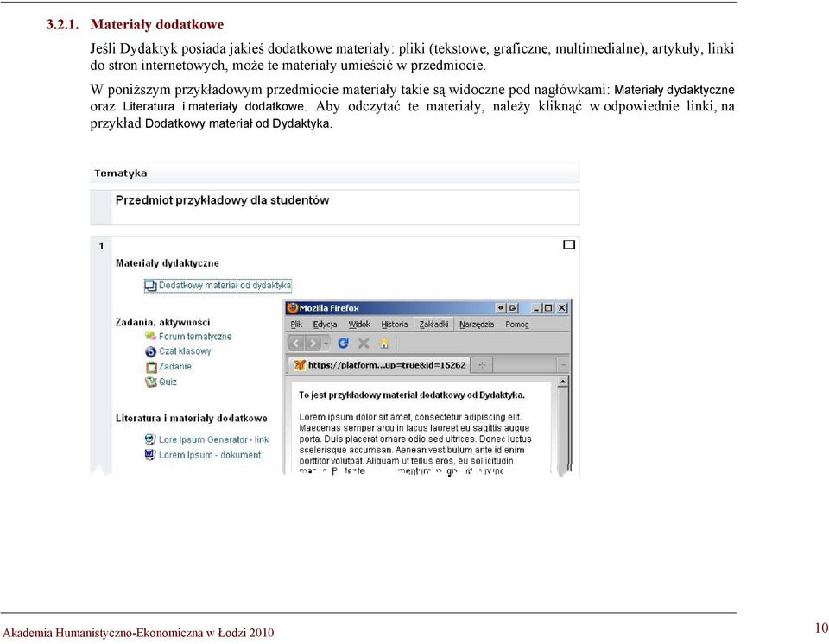Select the https://platform...id=15262 tab
Screen dimensions: 829x644
[x=378, y=365]
